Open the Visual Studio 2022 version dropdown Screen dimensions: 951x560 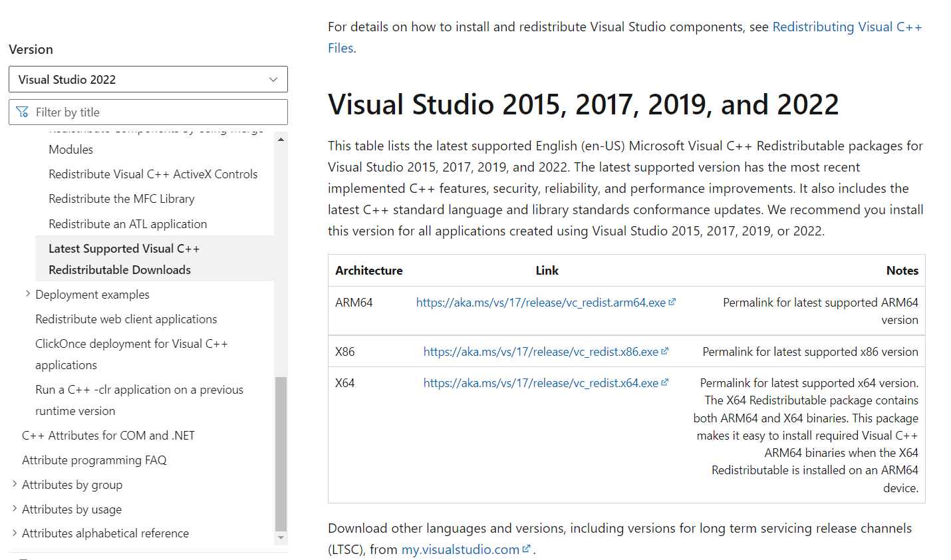click(148, 79)
